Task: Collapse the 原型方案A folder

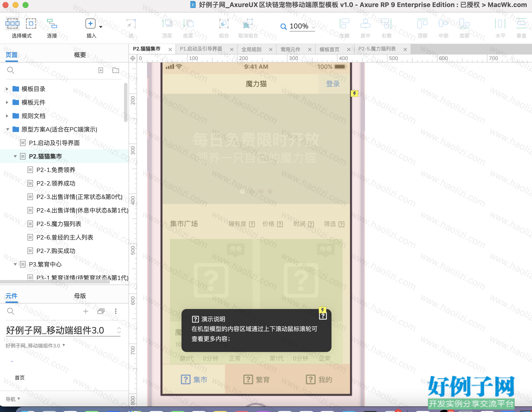Action: click(x=7, y=129)
